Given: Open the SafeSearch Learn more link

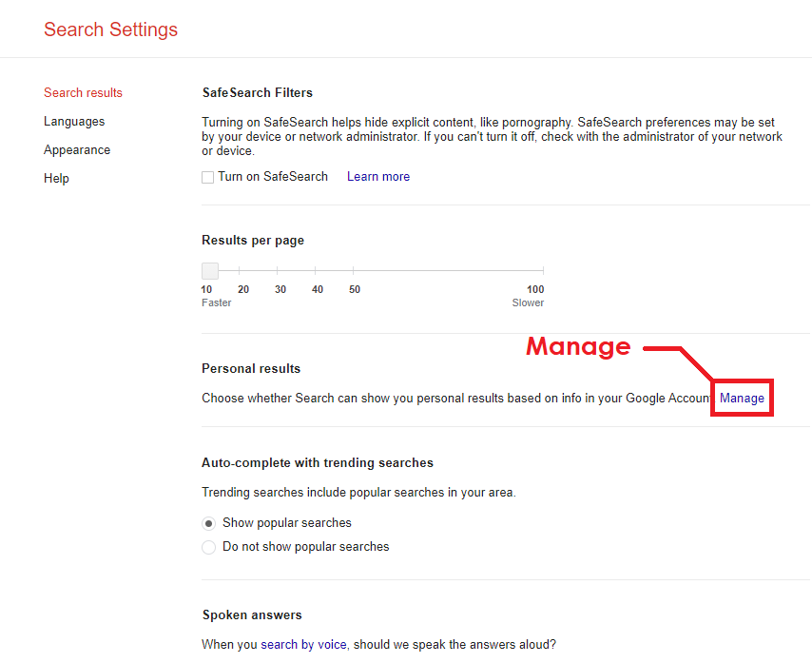Looking at the screenshot, I should tap(378, 177).
